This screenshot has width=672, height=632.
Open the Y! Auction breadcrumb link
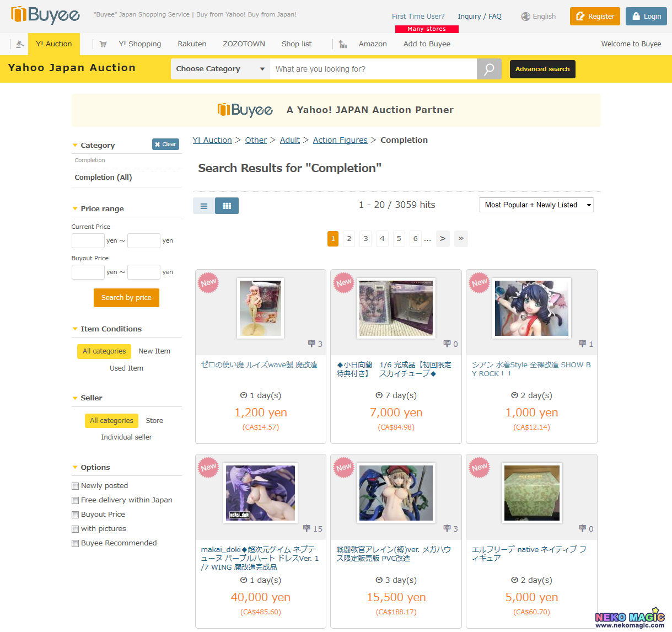(x=212, y=140)
